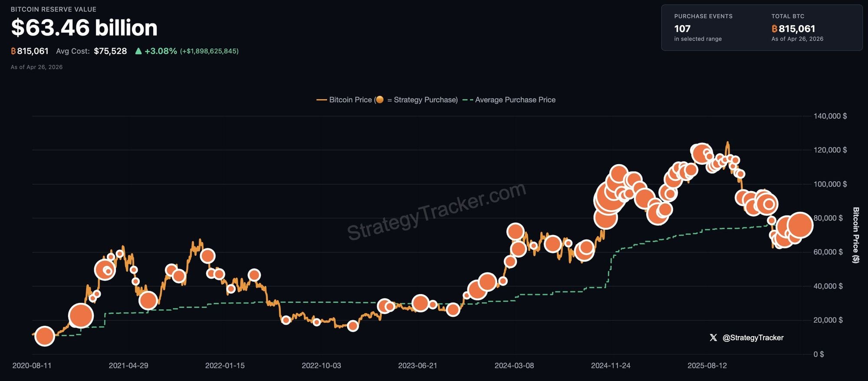The width and height of the screenshot is (868, 381).
Task: Open the @StrategyTracker handle link
Action: point(753,338)
